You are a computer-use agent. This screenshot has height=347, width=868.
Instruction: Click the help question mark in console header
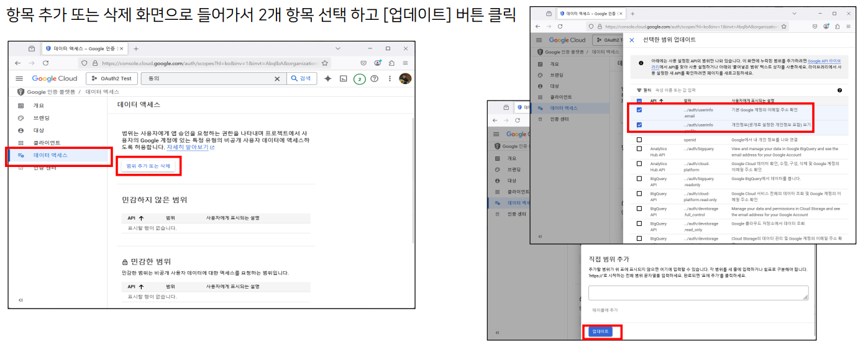[374, 79]
